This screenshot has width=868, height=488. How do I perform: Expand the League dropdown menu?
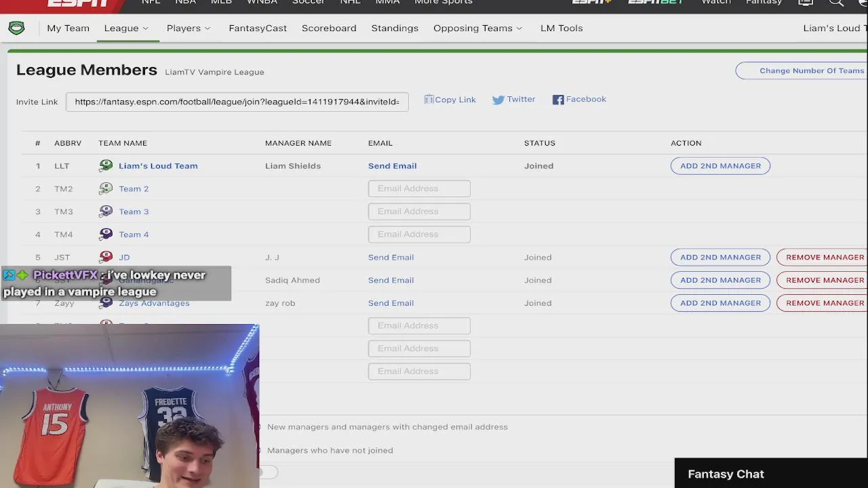pyautogui.click(x=126, y=28)
